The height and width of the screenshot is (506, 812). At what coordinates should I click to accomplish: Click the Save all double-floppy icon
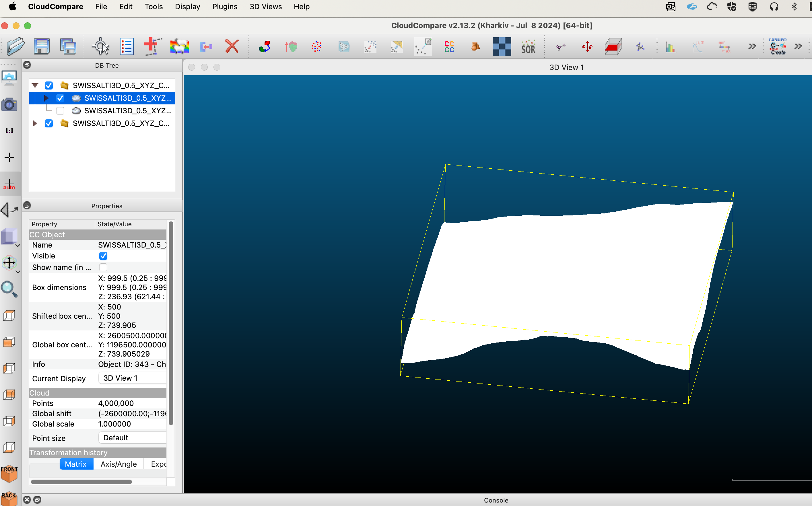pyautogui.click(x=68, y=46)
